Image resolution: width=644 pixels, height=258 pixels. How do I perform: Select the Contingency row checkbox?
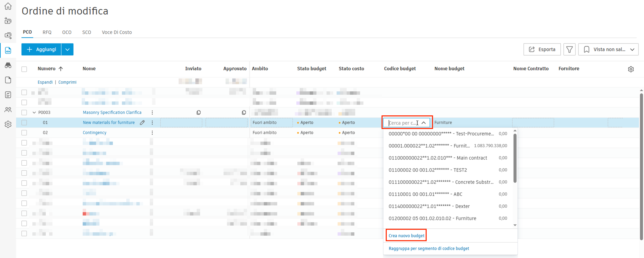click(x=24, y=133)
